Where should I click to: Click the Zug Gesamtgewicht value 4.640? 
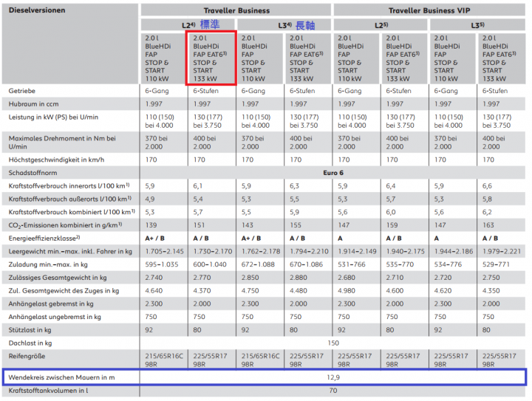coord(154,291)
